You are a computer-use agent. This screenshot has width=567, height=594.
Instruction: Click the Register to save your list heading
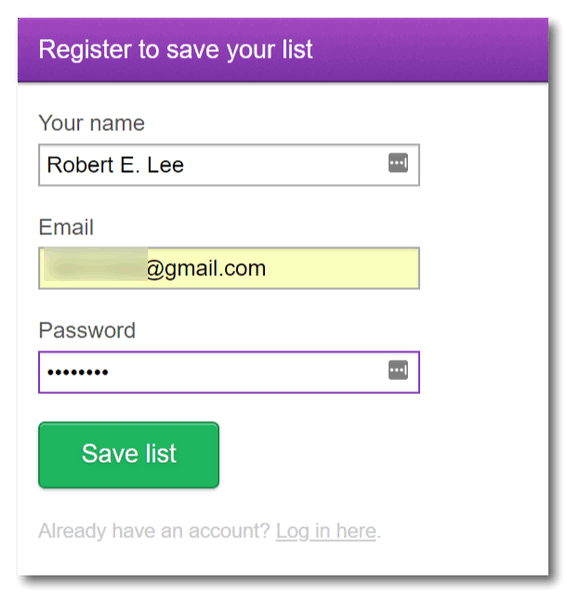pos(176,50)
